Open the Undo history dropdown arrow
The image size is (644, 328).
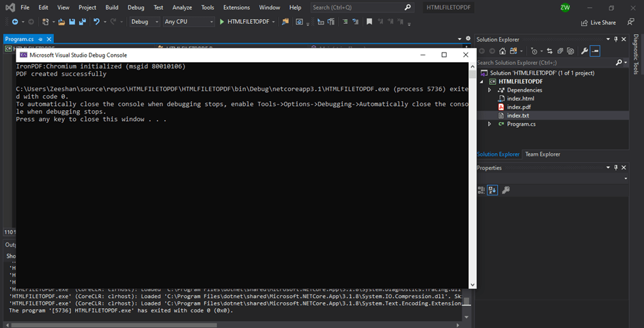point(104,22)
